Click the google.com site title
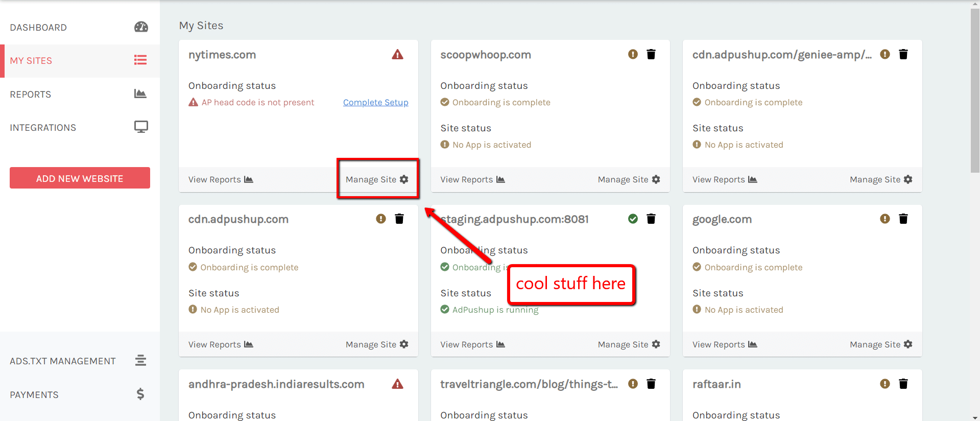Viewport: 980px width, 421px height. point(722,220)
